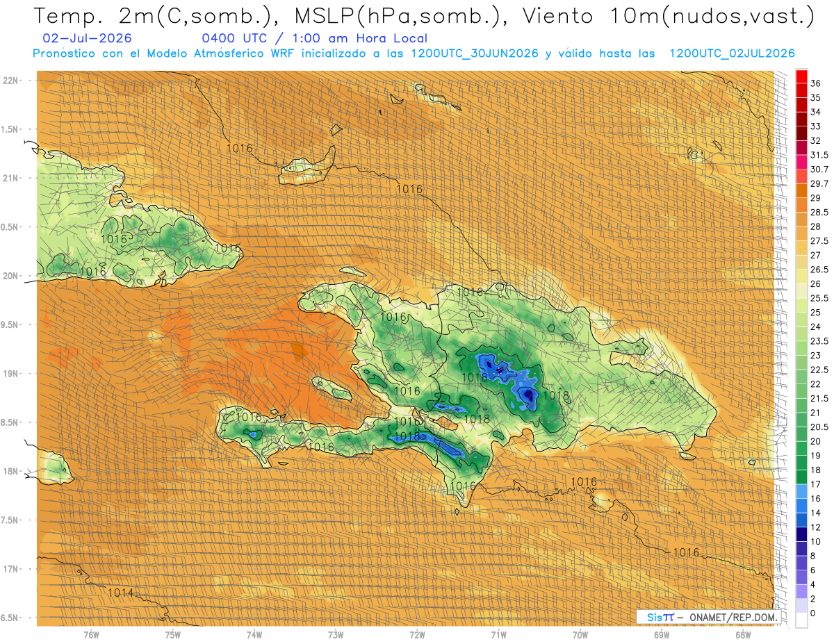Click the navy swatch between legend values 12 and 10
834x644 pixels.
pyautogui.click(x=801, y=535)
